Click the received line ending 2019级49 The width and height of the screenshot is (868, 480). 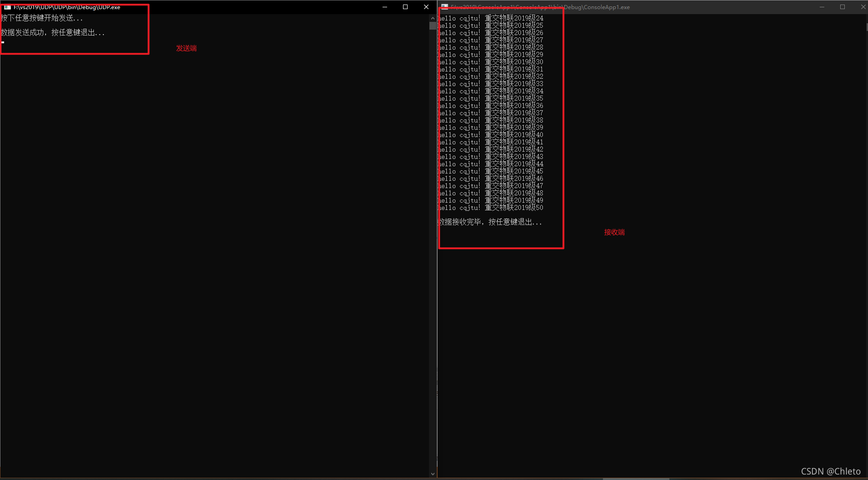pyautogui.click(x=490, y=200)
